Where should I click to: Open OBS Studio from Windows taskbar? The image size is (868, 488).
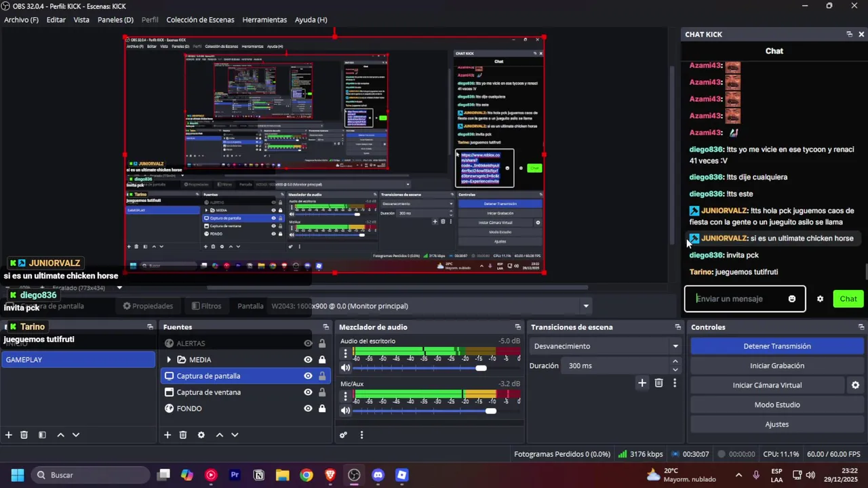pos(354,475)
